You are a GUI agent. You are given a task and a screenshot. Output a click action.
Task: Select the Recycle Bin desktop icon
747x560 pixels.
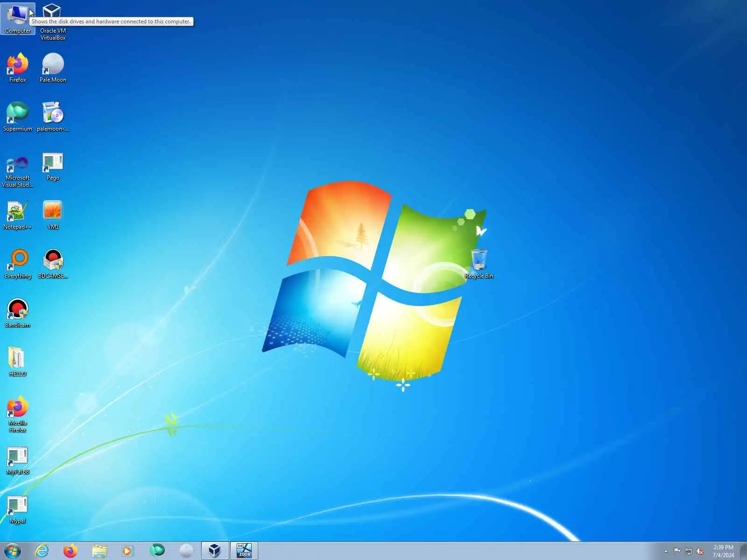click(479, 264)
